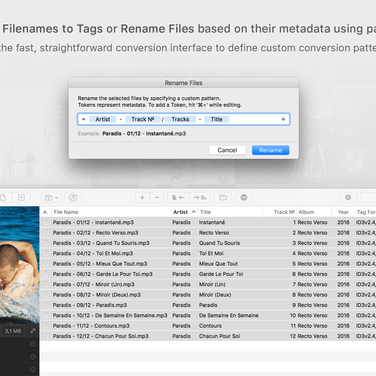Click status circle of 12/12 Chacun Pour Soi row
Screen dimensions: 376x376
click(x=46, y=336)
